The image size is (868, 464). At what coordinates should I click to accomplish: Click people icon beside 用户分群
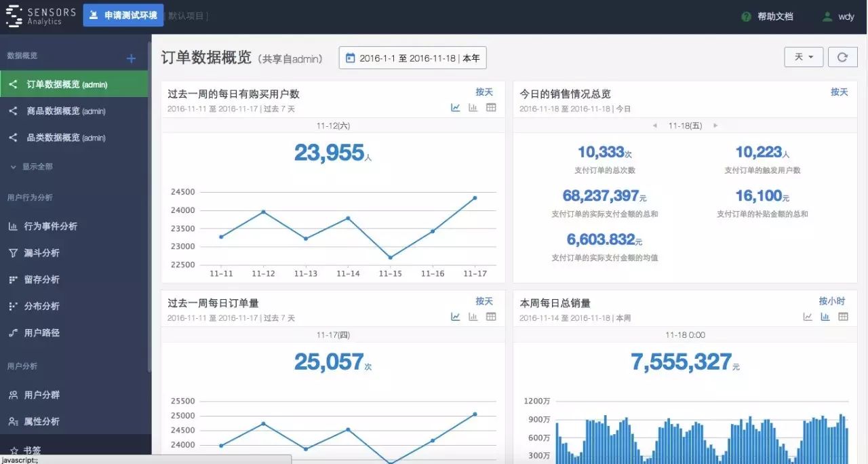click(13, 394)
